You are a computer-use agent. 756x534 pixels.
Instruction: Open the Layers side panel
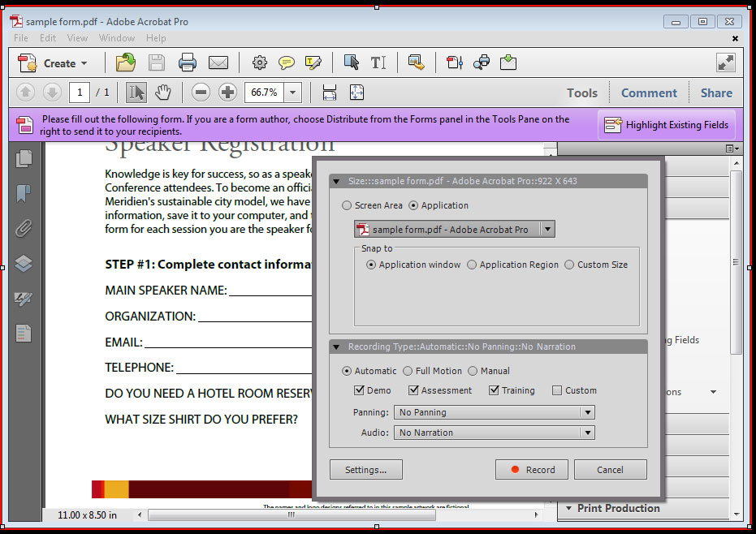[x=24, y=263]
